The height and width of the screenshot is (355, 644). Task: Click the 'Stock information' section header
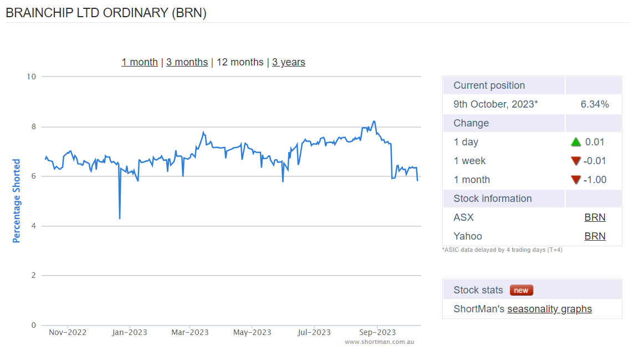pos(492,199)
